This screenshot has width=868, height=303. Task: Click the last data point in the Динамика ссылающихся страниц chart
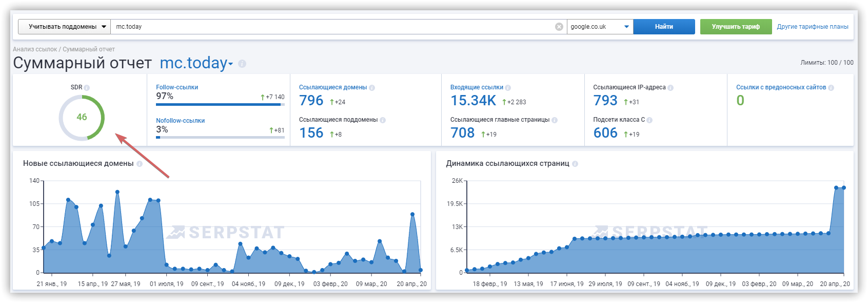844,187
